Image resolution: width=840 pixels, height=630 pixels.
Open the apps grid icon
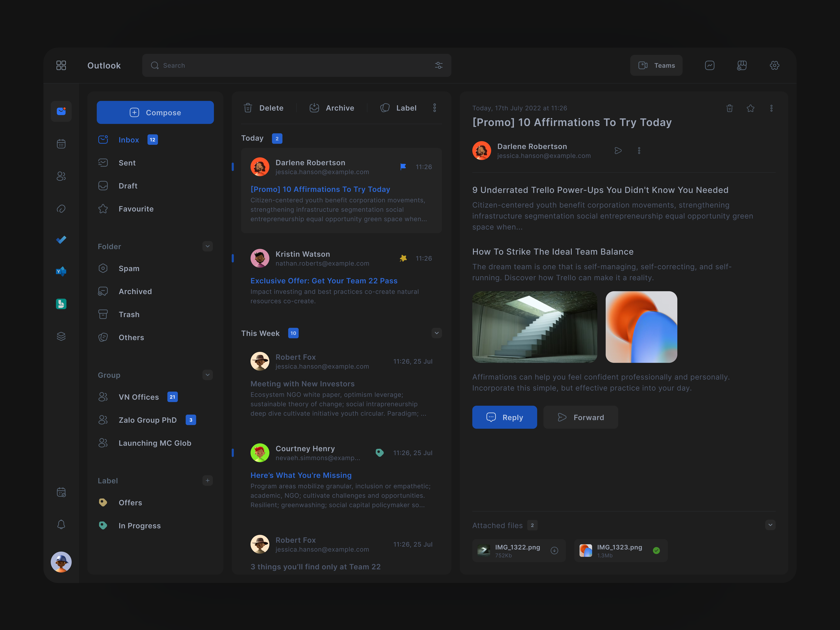click(61, 65)
